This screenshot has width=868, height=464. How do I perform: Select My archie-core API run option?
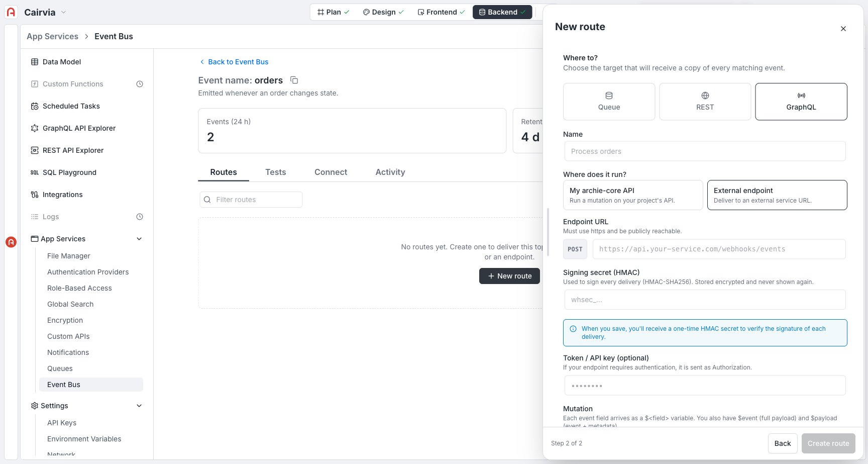point(633,195)
